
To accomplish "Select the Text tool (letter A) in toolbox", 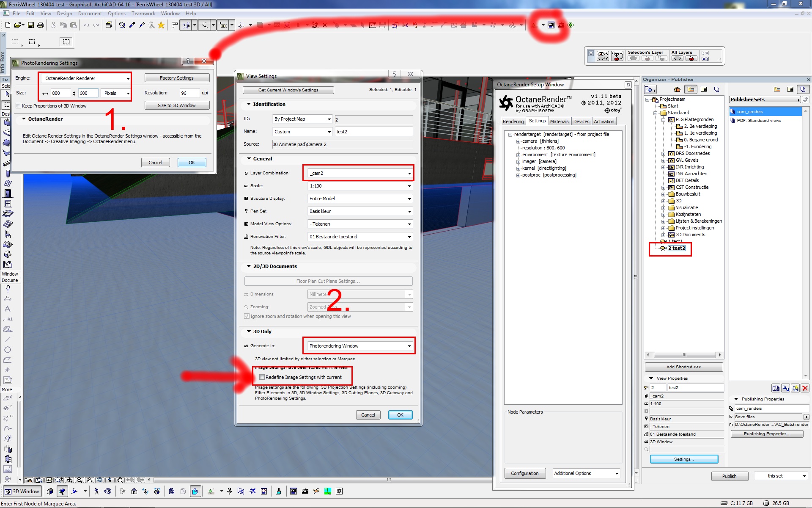I will [7, 309].
